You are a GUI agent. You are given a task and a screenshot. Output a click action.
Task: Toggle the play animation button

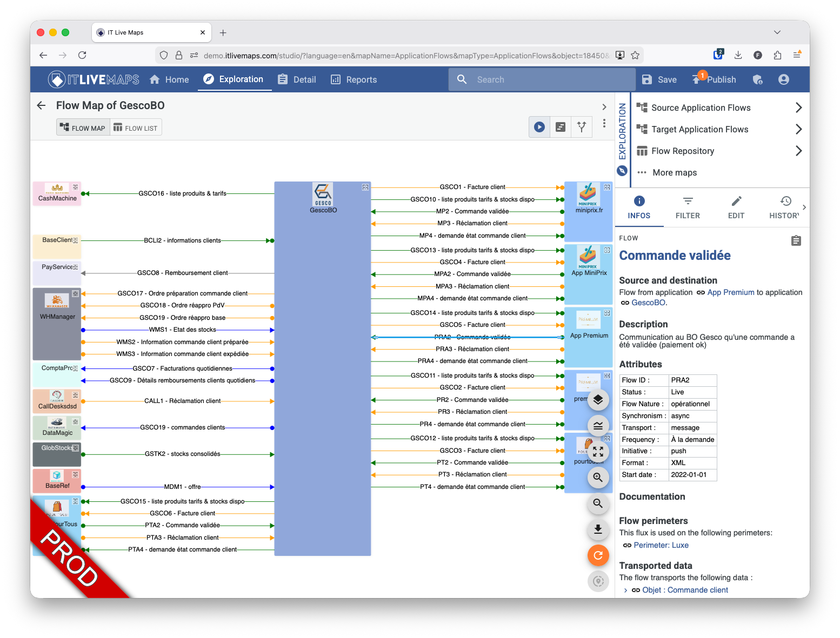click(539, 127)
